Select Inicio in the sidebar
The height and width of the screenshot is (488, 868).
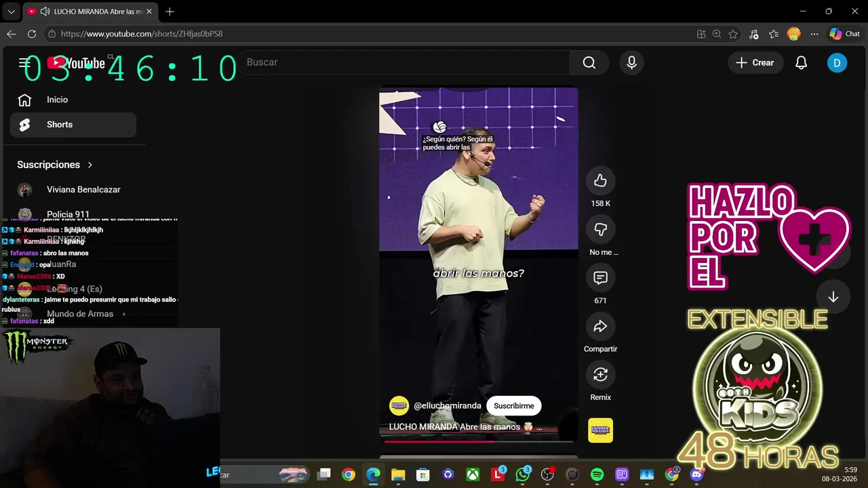tap(73, 100)
